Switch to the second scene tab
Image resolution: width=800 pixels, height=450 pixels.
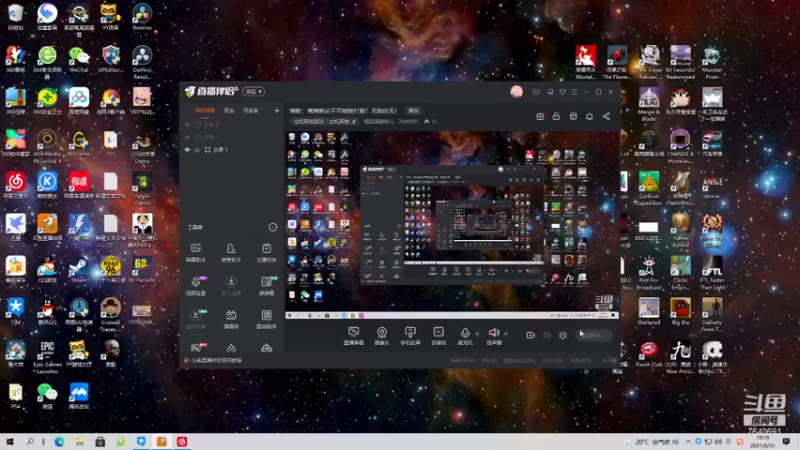click(229, 110)
